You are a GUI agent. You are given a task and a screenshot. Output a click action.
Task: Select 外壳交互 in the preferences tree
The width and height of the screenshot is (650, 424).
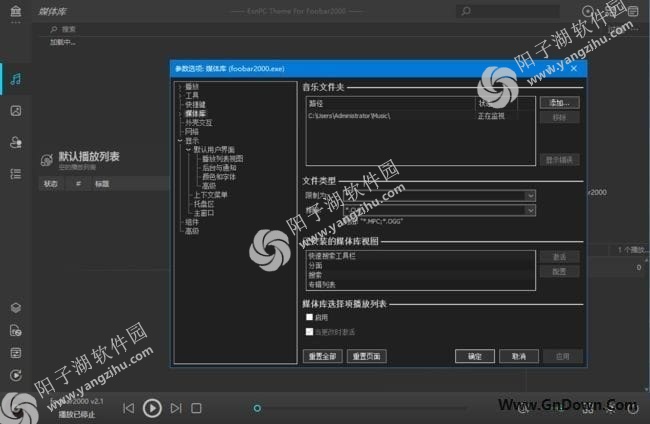coord(199,123)
